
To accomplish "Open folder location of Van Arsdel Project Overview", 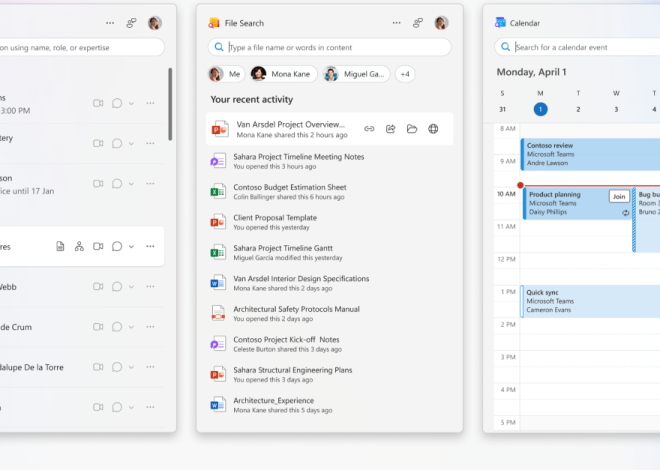I will click(x=412, y=129).
